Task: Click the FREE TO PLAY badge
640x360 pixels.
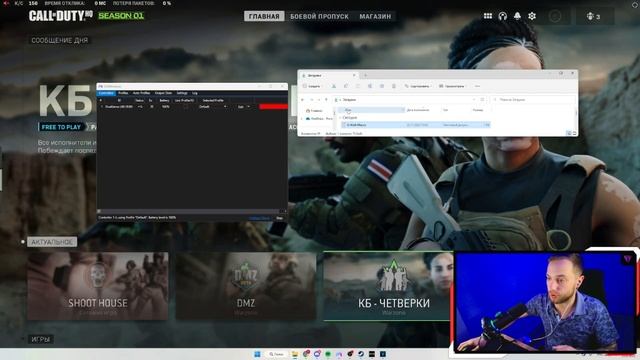Action: pyautogui.click(x=61, y=127)
